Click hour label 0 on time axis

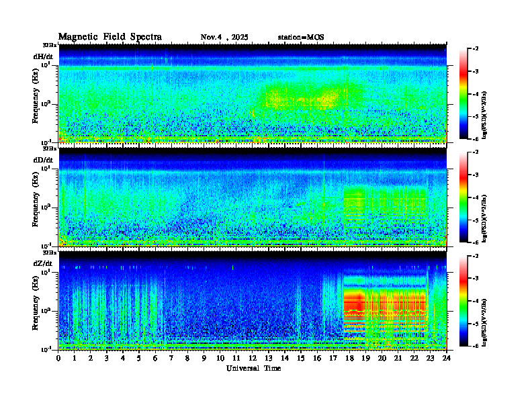(x=58, y=358)
